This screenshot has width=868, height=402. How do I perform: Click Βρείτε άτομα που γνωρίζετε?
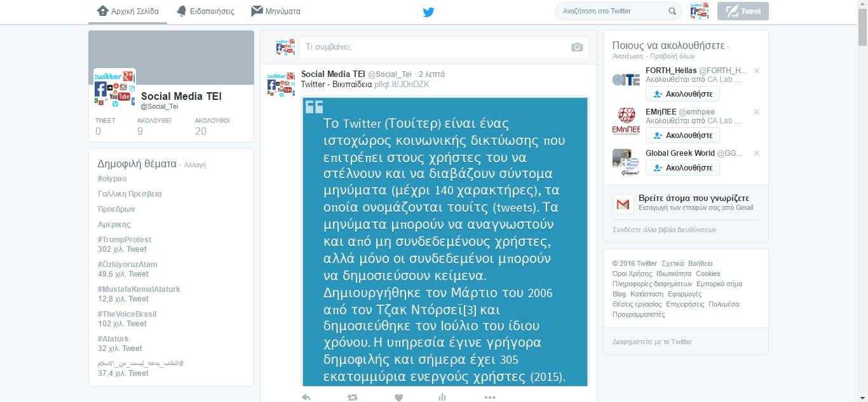(694, 198)
